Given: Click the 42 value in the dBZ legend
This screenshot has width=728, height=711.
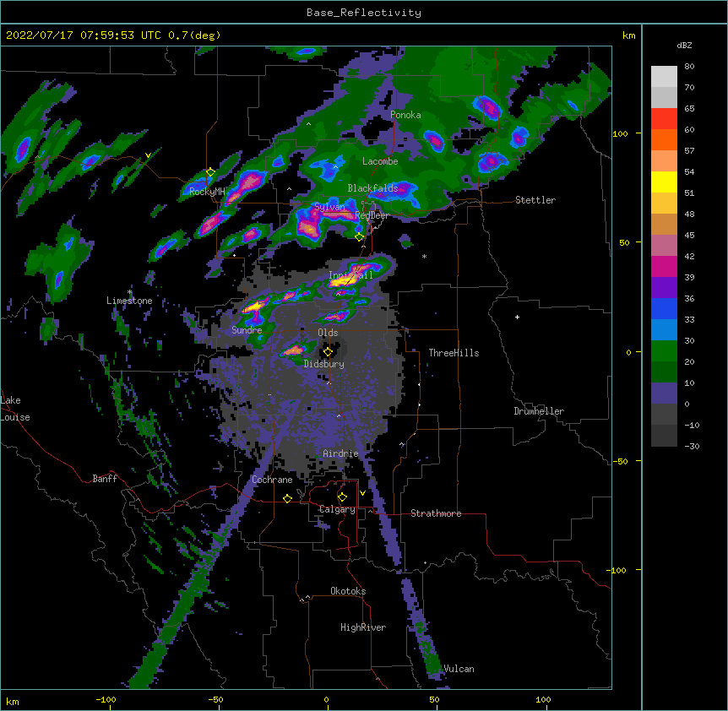Looking at the screenshot, I should coord(689,256).
